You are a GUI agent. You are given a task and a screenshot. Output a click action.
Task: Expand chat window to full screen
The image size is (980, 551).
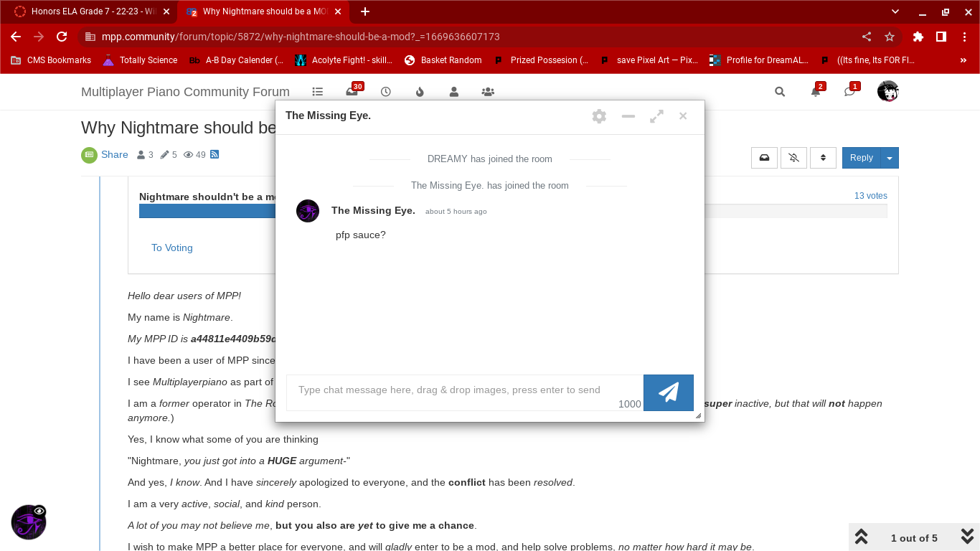[x=656, y=116]
